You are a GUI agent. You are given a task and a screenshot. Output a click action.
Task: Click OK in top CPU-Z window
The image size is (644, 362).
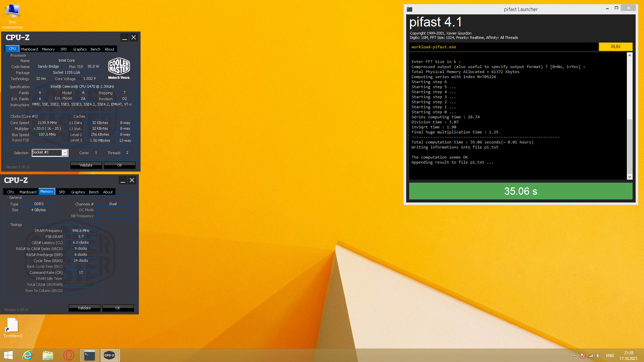tap(119, 165)
